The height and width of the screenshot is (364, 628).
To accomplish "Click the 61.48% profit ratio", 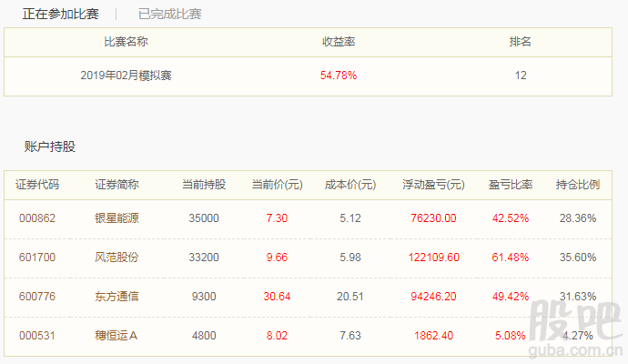I will (x=511, y=258).
